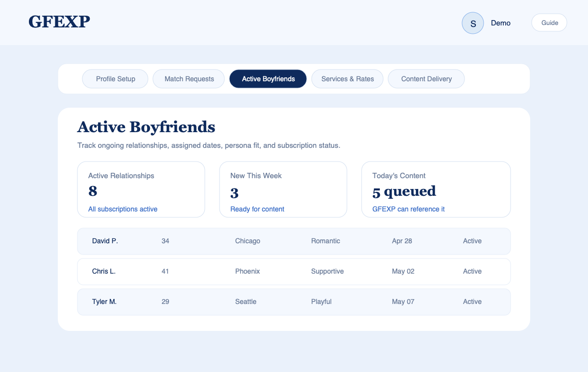Click the Phoenix cell
This screenshot has width=588, height=372.
pos(247,271)
